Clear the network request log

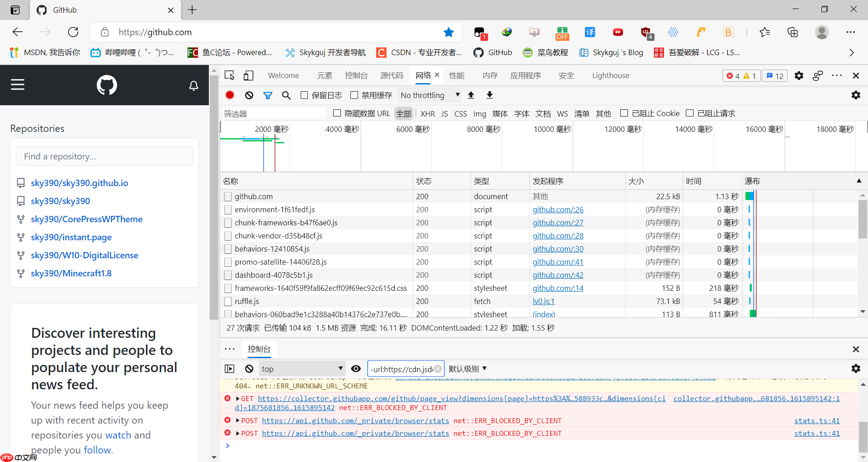pyautogui.click(x=249, y=95)
